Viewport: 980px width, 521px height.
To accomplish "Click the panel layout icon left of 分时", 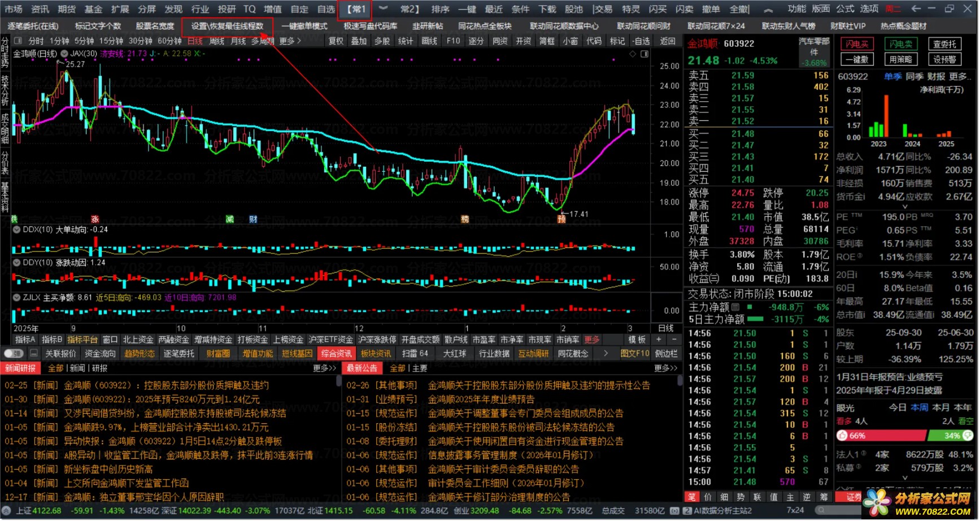I will [x=18, y=41].
